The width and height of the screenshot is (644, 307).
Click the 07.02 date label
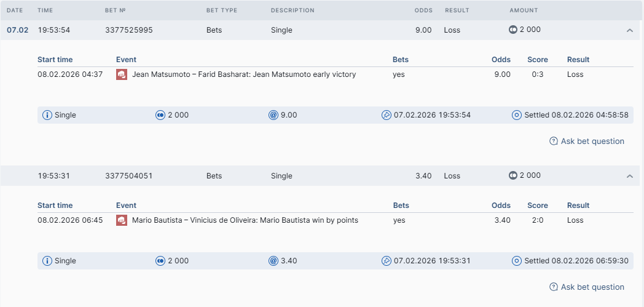[18, 30]
